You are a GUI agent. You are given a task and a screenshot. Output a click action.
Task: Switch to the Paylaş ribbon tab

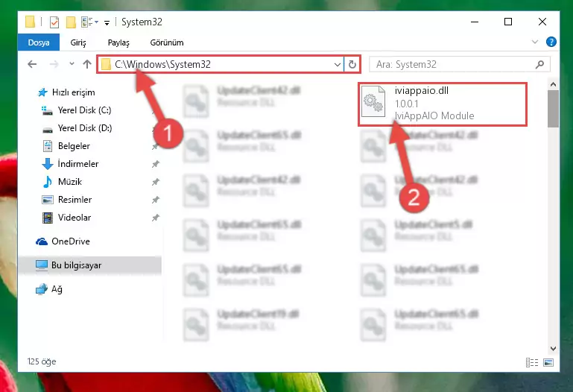coord(118,42)
